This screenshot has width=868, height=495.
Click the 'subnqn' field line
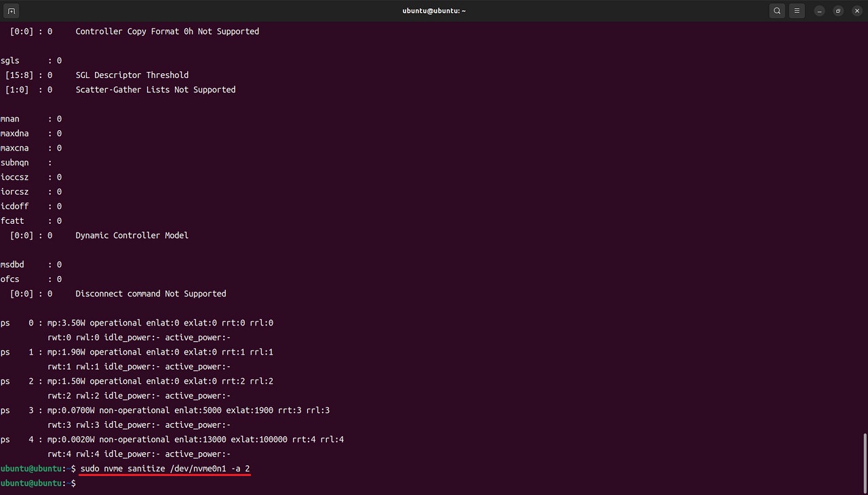(x=26, y=163)
